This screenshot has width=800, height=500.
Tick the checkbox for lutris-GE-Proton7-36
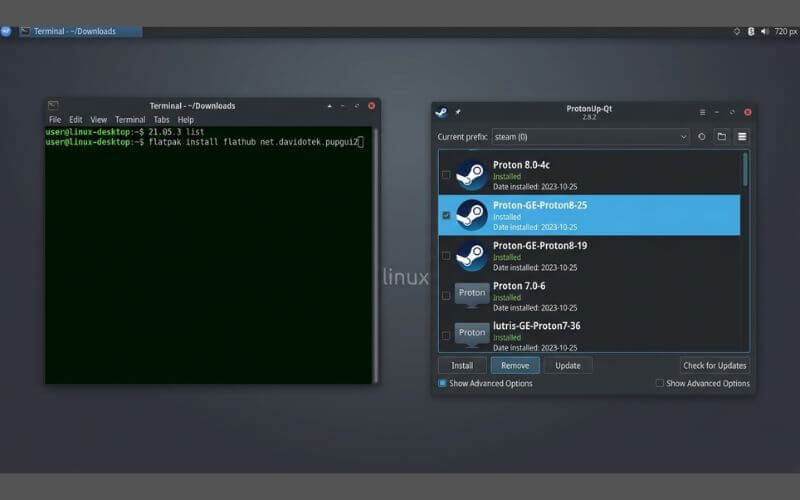coord(446,336)
